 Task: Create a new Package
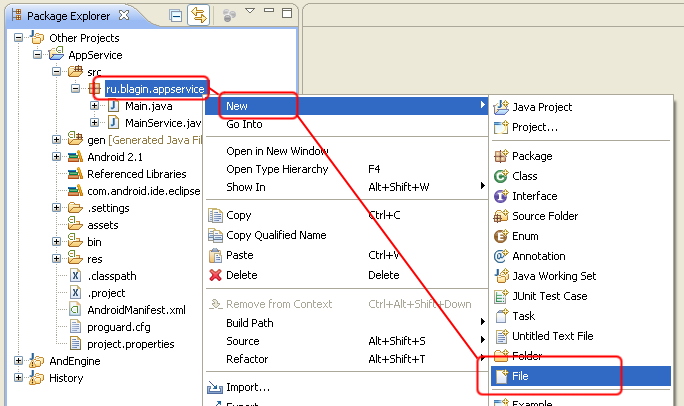click(x=581, y=156)
